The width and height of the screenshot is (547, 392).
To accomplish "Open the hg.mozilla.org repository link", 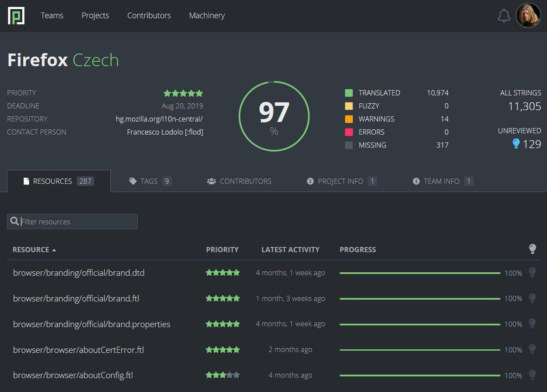I will pyautogui.click(x=160, y=119).
